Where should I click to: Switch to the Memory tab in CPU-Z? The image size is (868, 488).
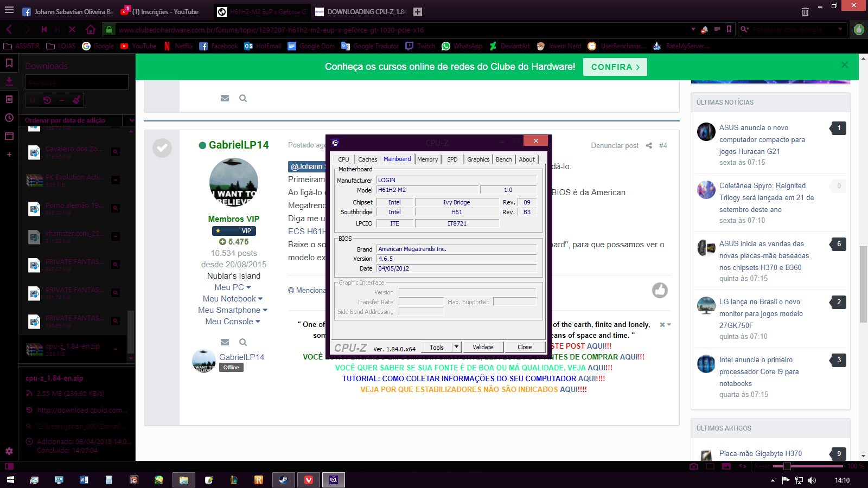coord(427,159)
